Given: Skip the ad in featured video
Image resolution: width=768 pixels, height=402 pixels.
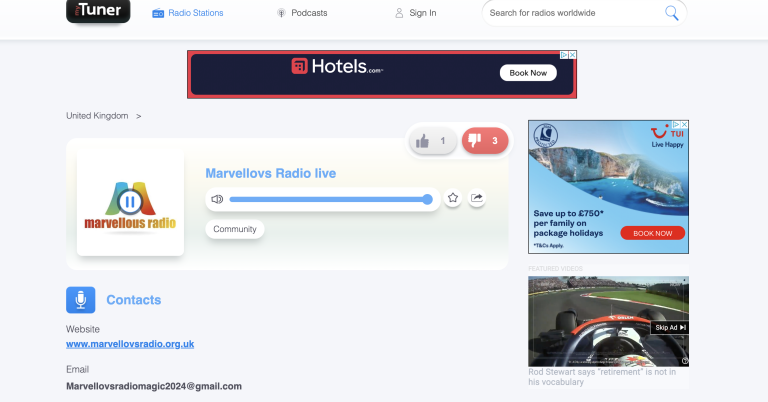Looking at the screenshot, I should tap(670, 328).
